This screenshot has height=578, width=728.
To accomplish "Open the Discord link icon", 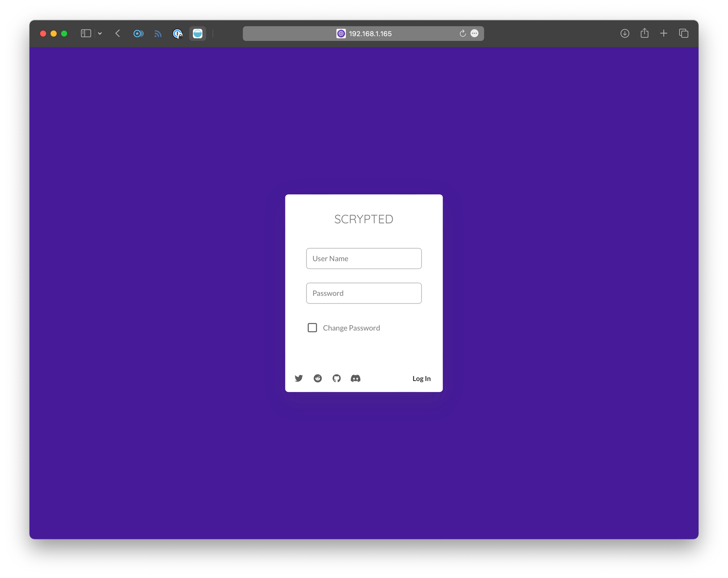I will [x=355, y=379].
